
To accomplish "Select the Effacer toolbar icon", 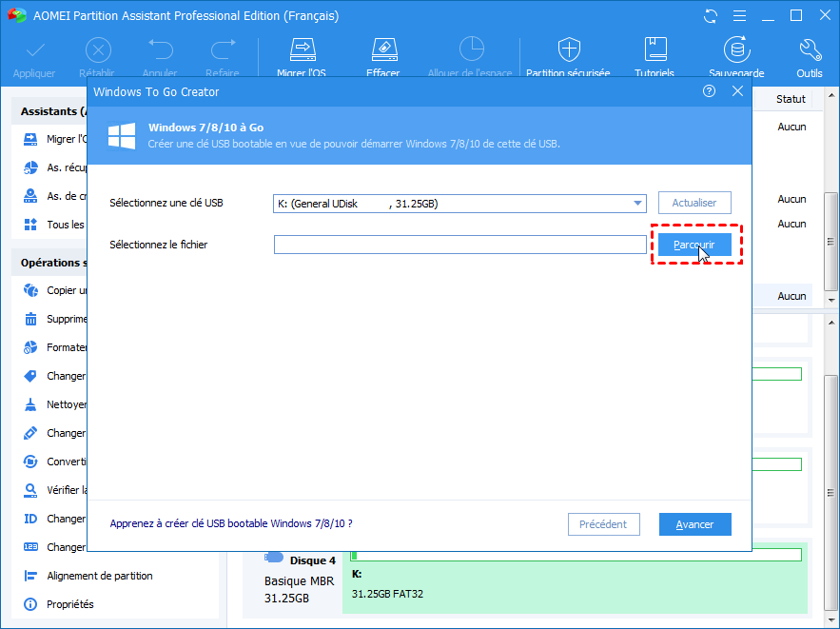I will click(x=383, y=49).
